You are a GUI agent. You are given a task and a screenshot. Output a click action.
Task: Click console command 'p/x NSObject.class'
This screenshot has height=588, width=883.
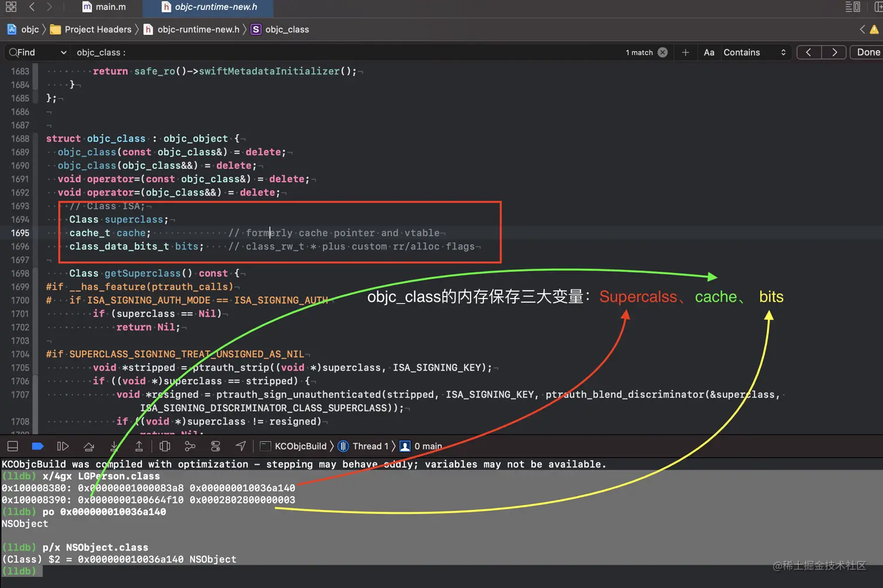click(x=95, y=547)
